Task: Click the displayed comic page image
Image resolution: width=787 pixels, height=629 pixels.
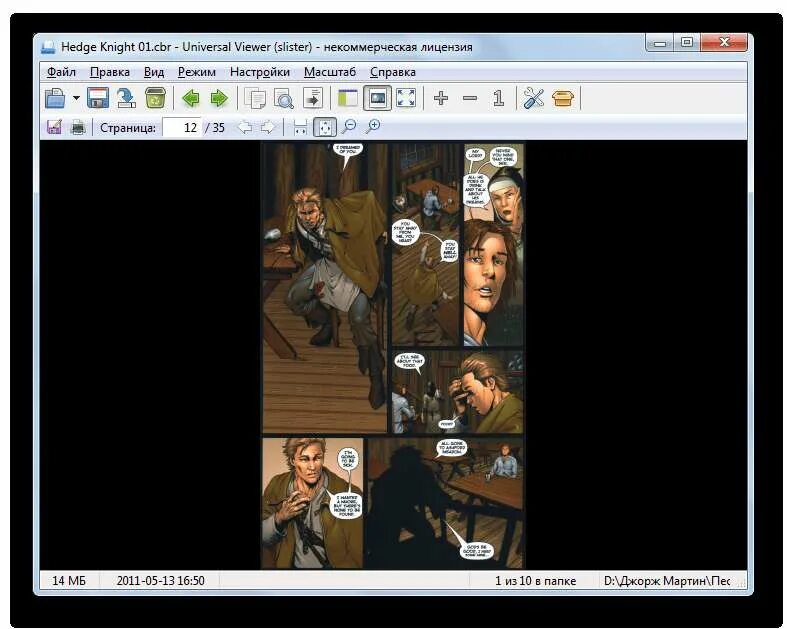Action: click(393, 355)
